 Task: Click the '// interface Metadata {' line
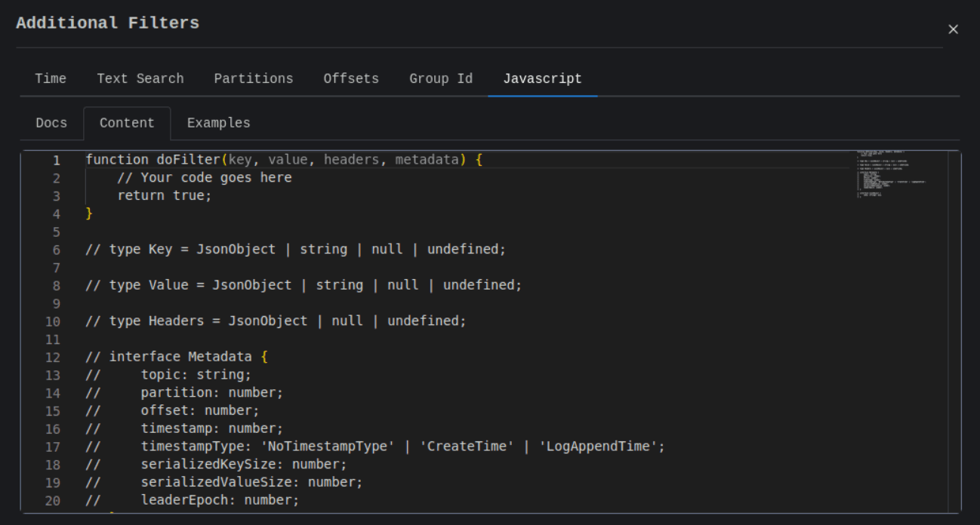[177, 357]
